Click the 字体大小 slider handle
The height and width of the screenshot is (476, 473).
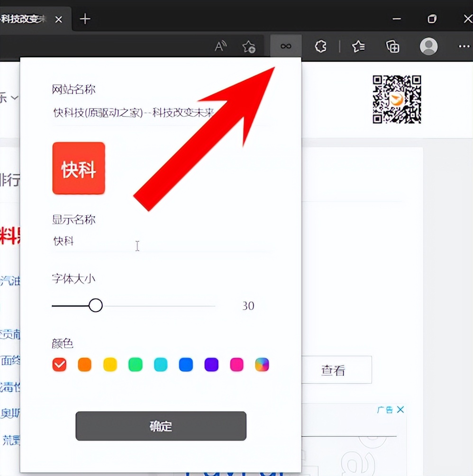tap(96, 305)
